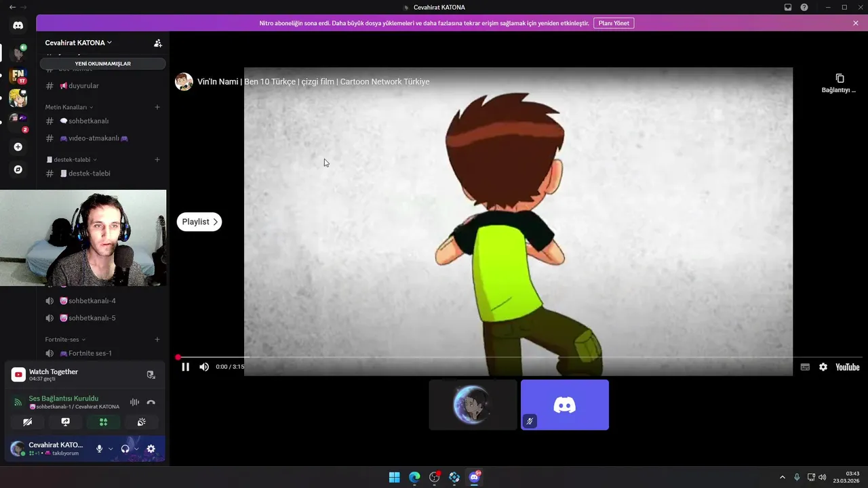Open YouTube player settings gear
The width and height of the screenshot is (868, 488).
tap(823, 367)
